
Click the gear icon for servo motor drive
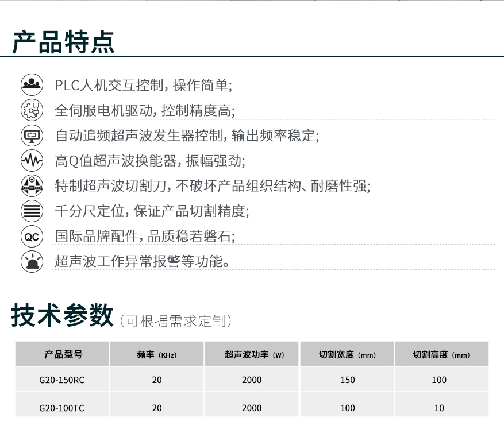tap(32, 110)
